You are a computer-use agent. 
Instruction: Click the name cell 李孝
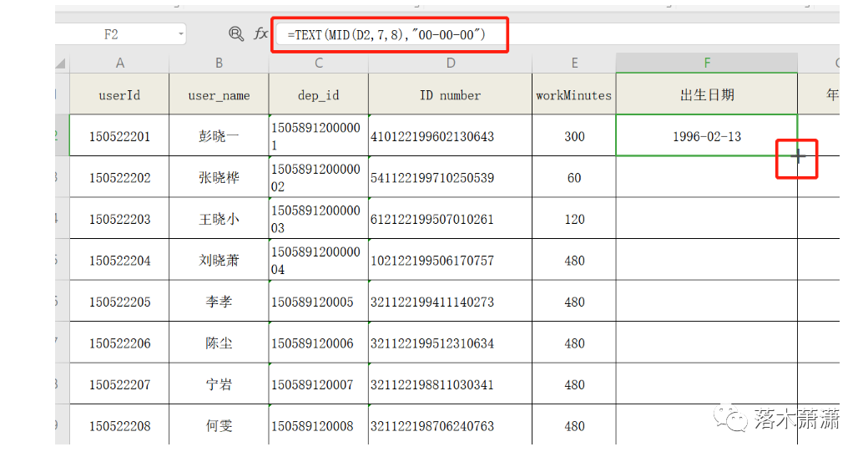219,302
